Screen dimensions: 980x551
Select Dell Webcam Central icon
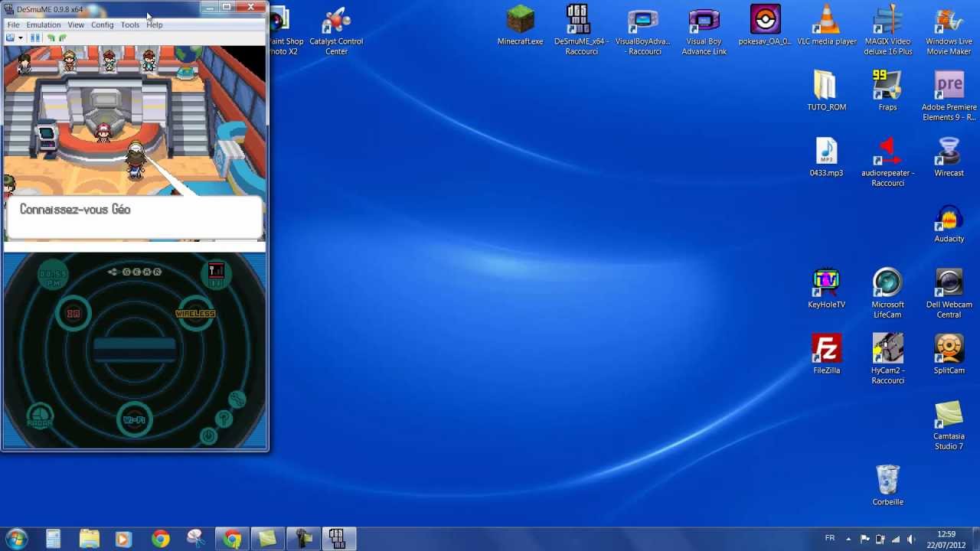949,294
